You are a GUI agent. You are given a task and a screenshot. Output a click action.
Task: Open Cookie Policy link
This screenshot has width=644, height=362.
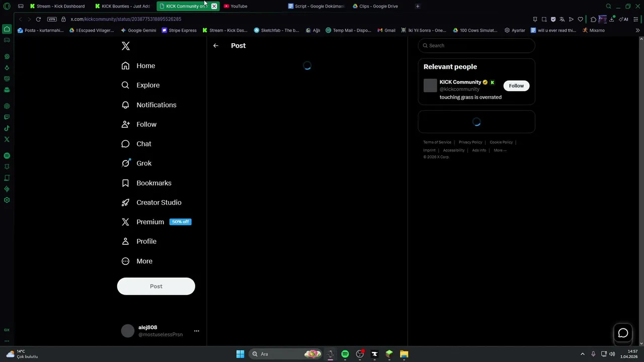click(x=501, y=142)
